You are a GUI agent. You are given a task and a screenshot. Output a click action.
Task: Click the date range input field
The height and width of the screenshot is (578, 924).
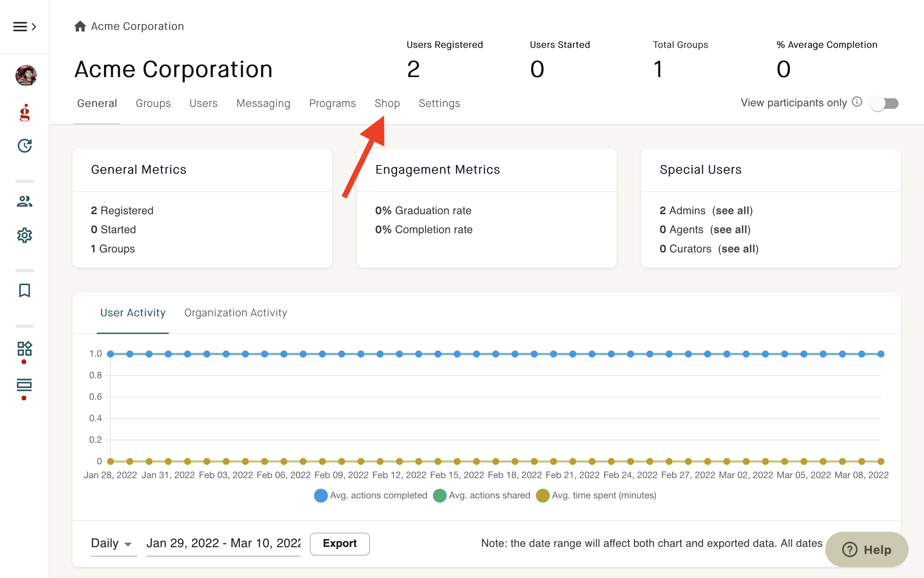tap(223, 543)
